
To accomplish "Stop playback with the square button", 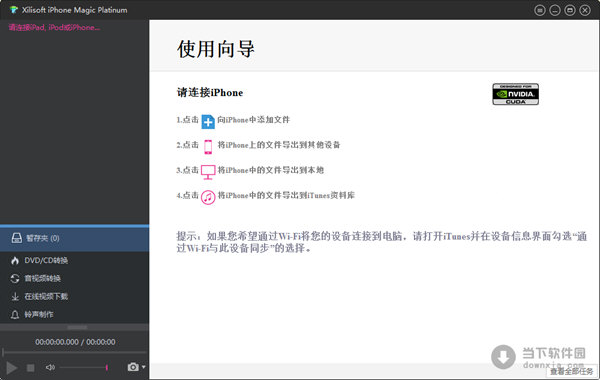I will (x=31, y=368).
